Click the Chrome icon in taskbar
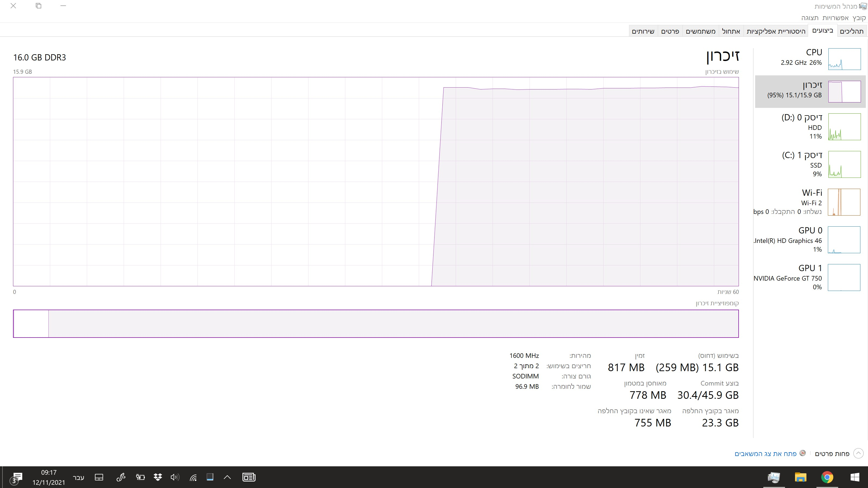Viewport: 868px width, 488px height. [x=827, y=477]
